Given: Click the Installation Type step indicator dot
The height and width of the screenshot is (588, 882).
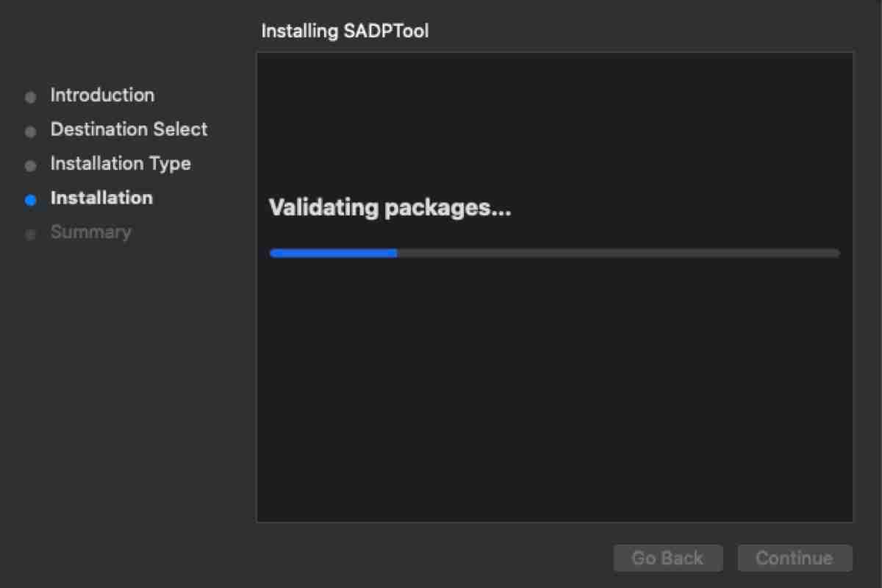Looking at the screenshot, I should (31, 165).
